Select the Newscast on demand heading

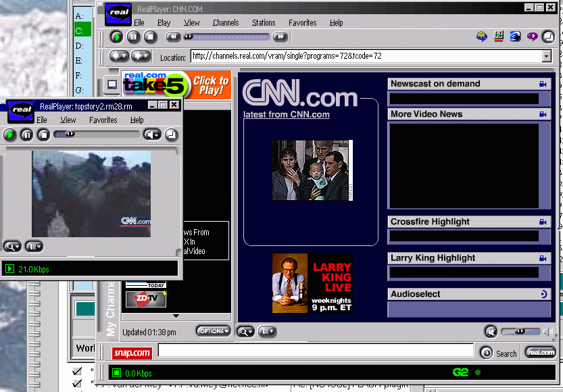pyautogui.click(x=435, y=84)
